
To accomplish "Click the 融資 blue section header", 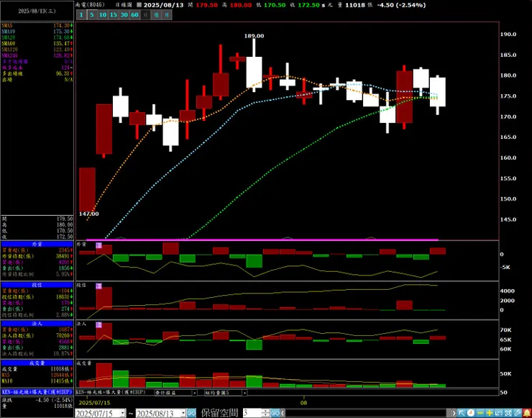I will pos(37,244).
